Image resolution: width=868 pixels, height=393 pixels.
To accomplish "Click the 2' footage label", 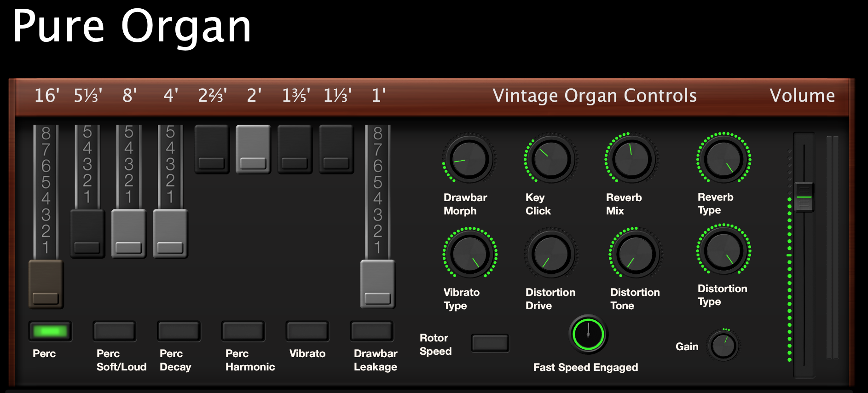I will click(254, 96).
